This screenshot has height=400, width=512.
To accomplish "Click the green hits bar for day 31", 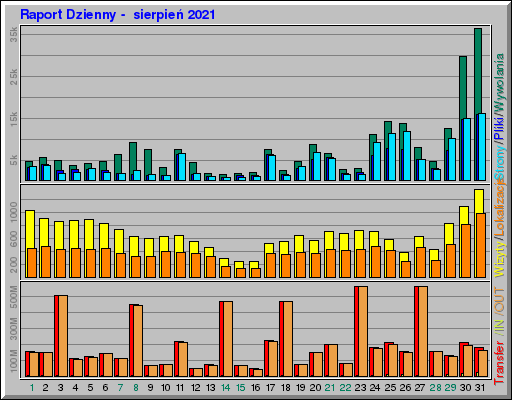I will click(478, 71).
